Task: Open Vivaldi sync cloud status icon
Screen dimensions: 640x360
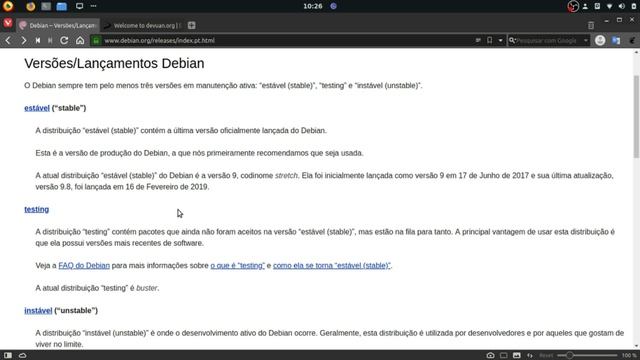Action: 22,355
